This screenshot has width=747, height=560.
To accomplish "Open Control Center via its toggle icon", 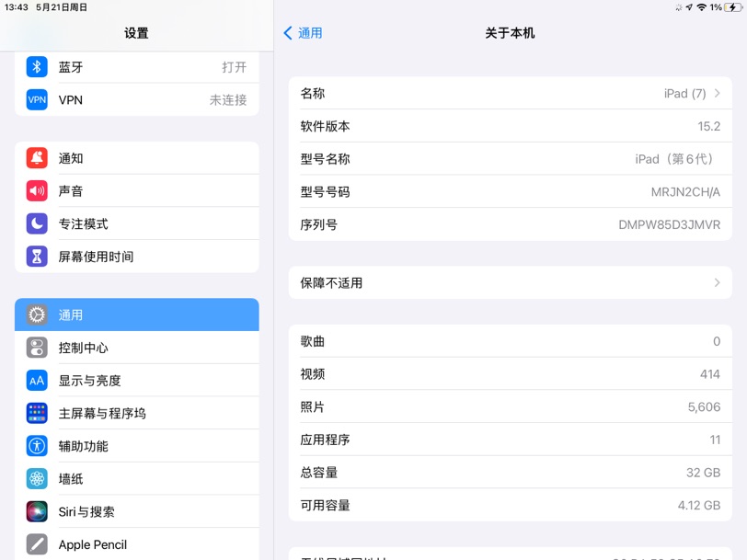I will coord(37,348).
